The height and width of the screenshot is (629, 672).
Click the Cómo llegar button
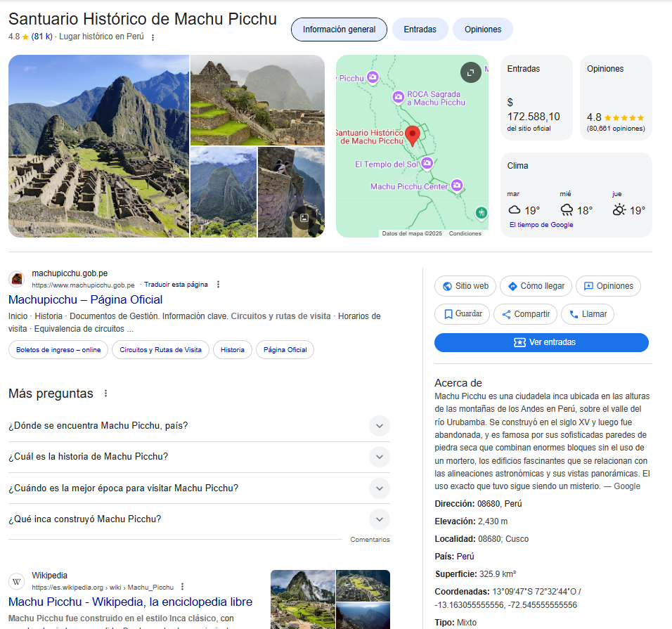point(536,286)
